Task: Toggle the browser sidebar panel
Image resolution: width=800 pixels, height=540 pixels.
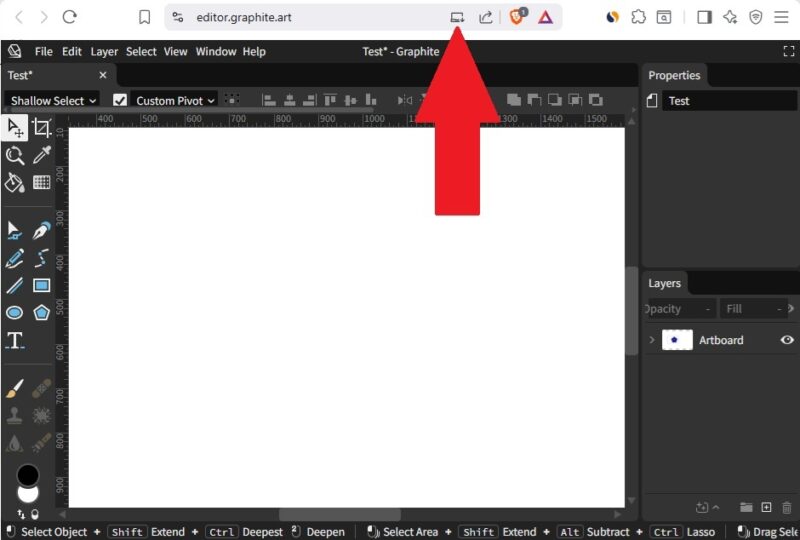Action: pos(704,17)
